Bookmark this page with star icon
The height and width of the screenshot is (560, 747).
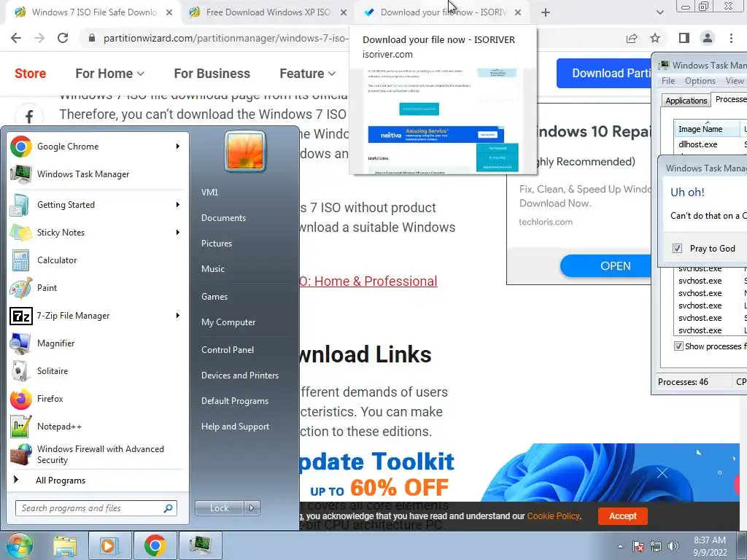(x=655, y=38)
